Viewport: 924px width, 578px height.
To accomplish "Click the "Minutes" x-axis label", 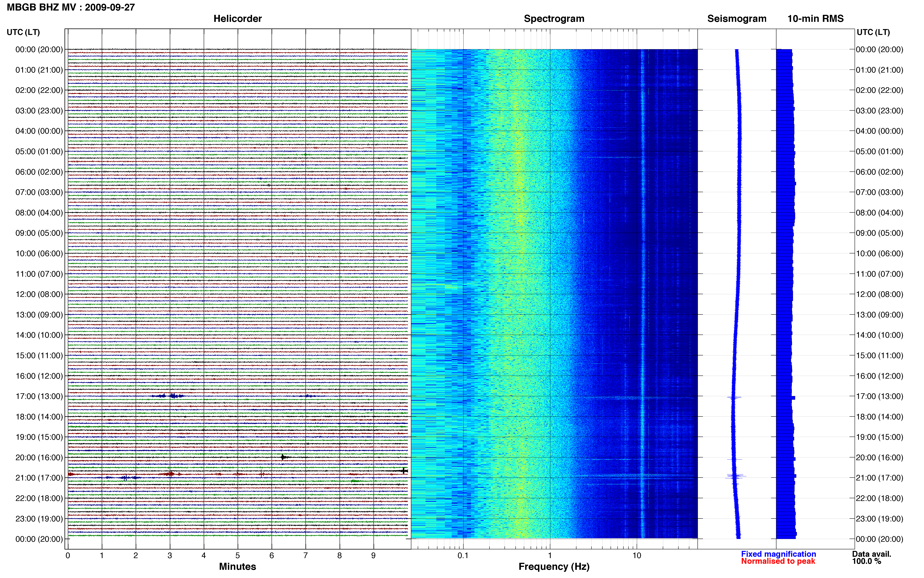I will (x=238, y=566).
